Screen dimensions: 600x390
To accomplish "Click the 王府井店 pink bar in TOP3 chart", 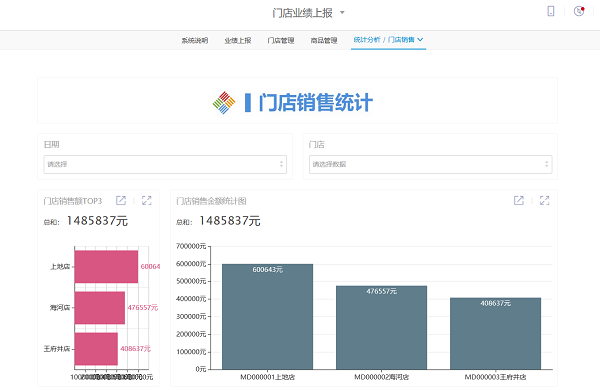I will click(x=96, y=349).
